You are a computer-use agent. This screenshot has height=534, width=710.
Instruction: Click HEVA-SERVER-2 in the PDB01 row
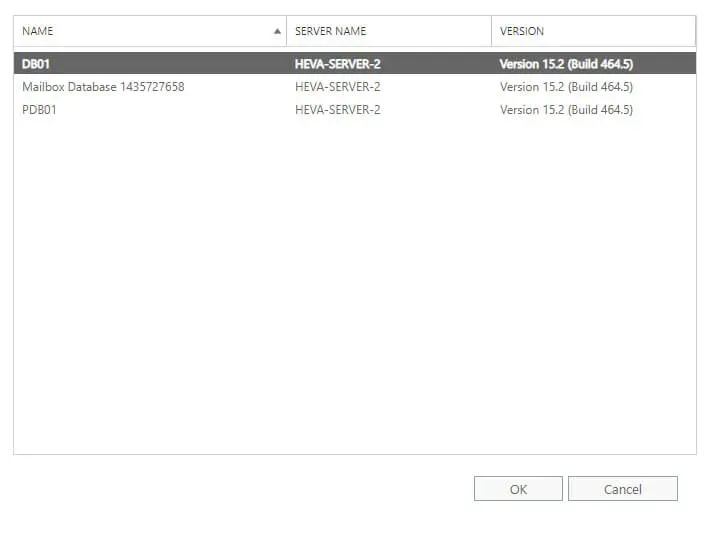coord(338,110)
